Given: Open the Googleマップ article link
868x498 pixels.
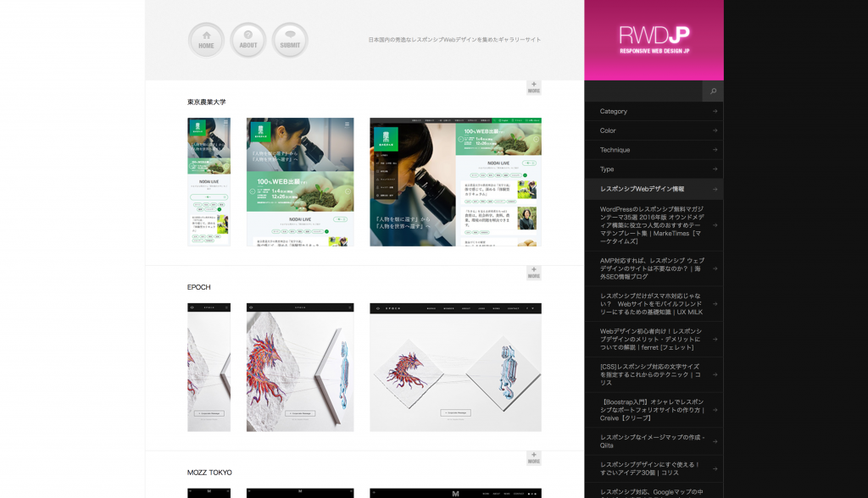Looking at the screenshot, I should tap(654, 491).
